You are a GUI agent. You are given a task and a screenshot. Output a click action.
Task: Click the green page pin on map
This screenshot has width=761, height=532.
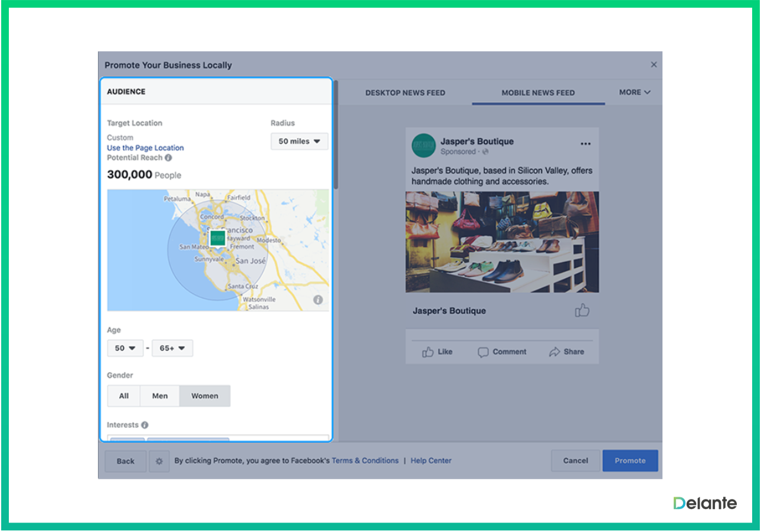point(218,238)
